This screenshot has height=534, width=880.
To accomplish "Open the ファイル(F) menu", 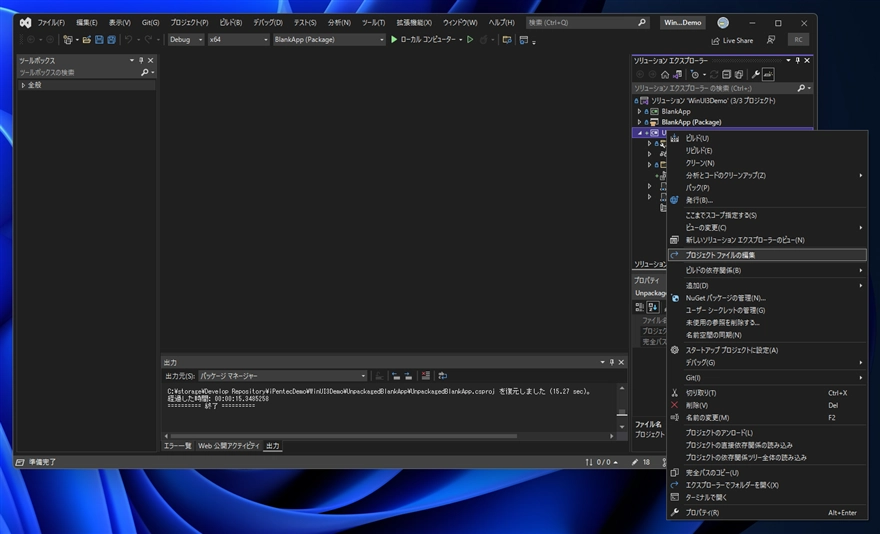I will pyautogui.click(x=51, y=22).
